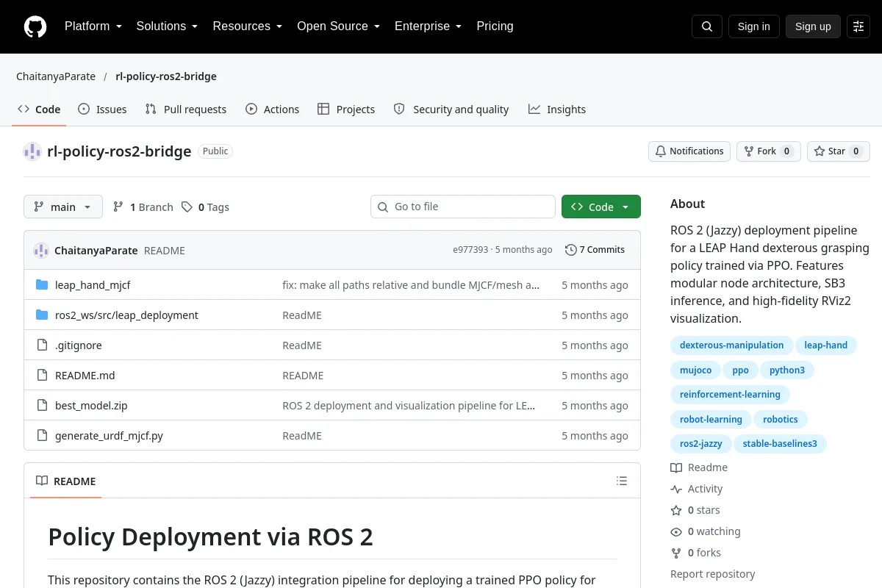This screenshot has width=882, height=588.
Task: Click the Sign in button
Action: pyautogui.click(x=754, y=26)
